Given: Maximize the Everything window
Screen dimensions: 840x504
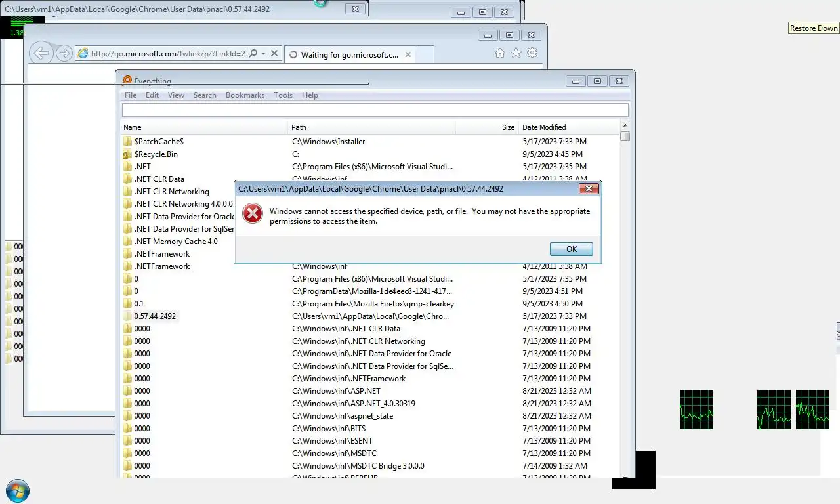Looking at the screenshot, I should [597, 81].
